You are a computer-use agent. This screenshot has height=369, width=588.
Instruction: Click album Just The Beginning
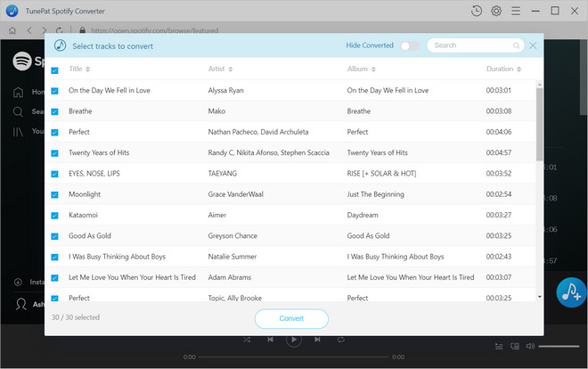click(x=375, y=194)
